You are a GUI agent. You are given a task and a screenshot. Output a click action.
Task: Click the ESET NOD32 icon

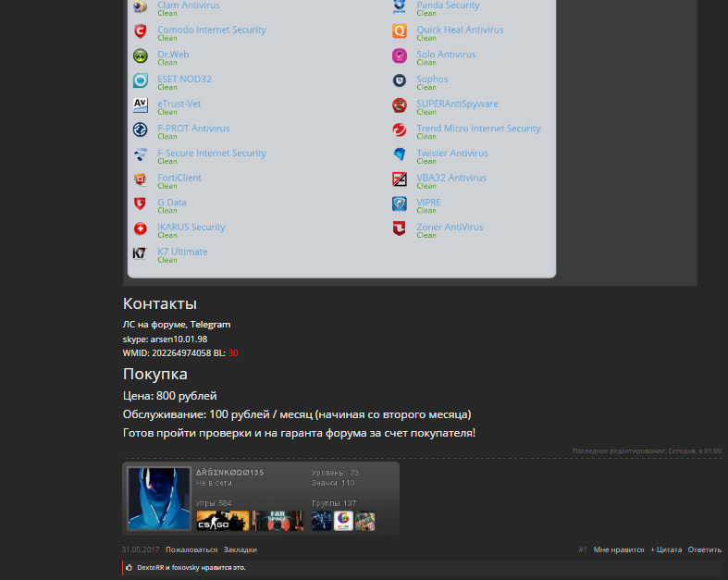[141, 80]
